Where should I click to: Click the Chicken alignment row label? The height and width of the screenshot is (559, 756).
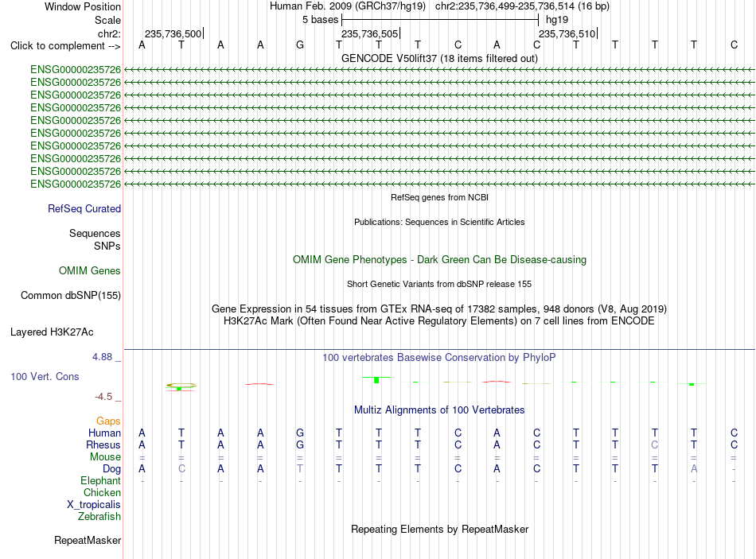pyautogui.click(x=102, y=492)
